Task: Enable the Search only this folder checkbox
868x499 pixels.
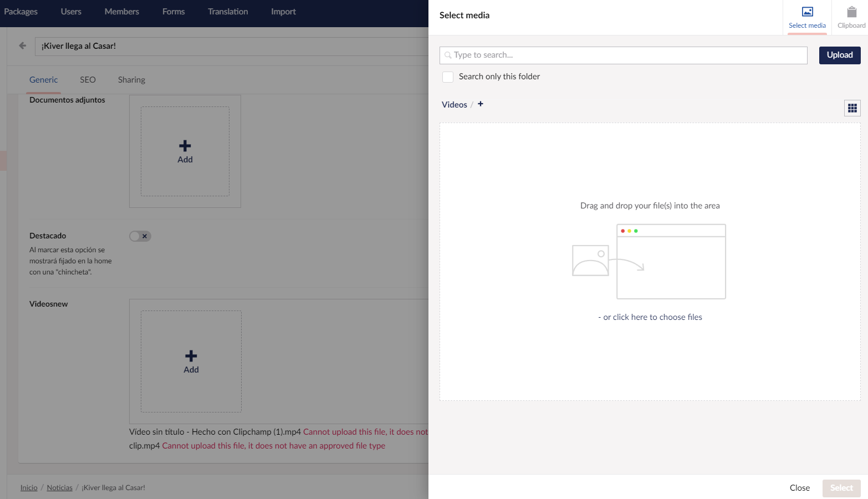Action: [448, 77]
